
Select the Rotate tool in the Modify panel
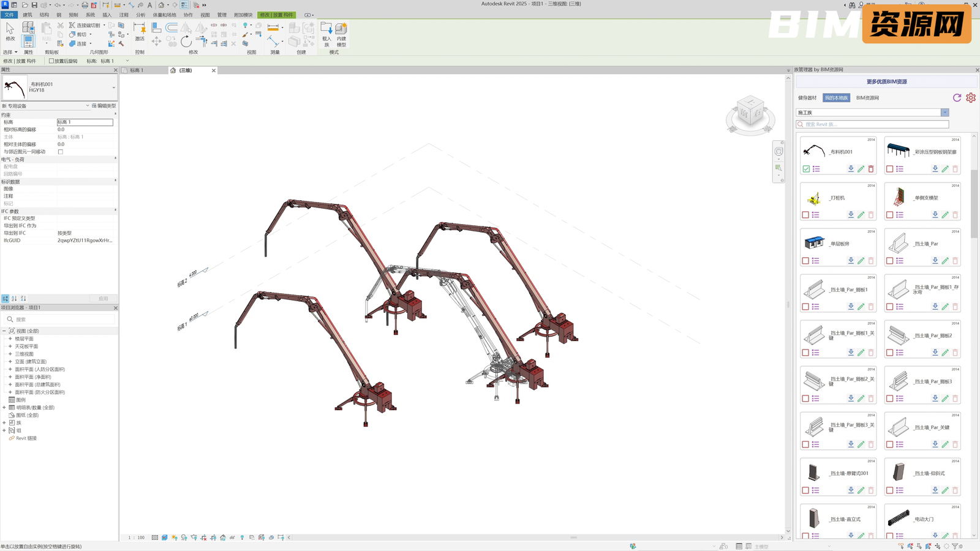(186, 42)
